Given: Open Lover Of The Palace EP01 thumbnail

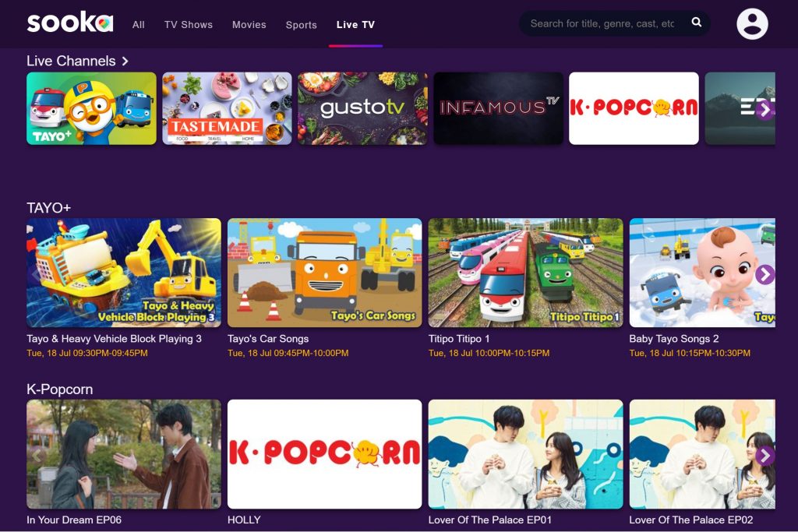Looking at the screenshot, I should [x=526, y=454].
